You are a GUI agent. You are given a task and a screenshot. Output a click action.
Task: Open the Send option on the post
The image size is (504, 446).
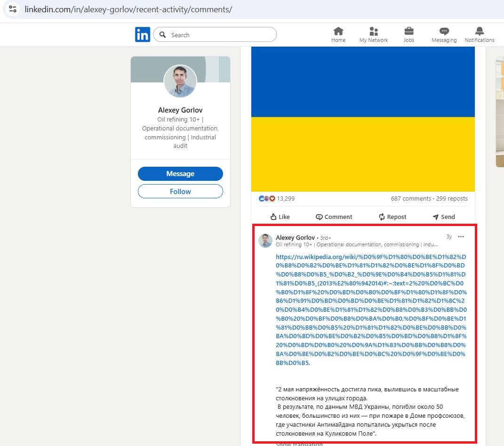coord(443,217)
